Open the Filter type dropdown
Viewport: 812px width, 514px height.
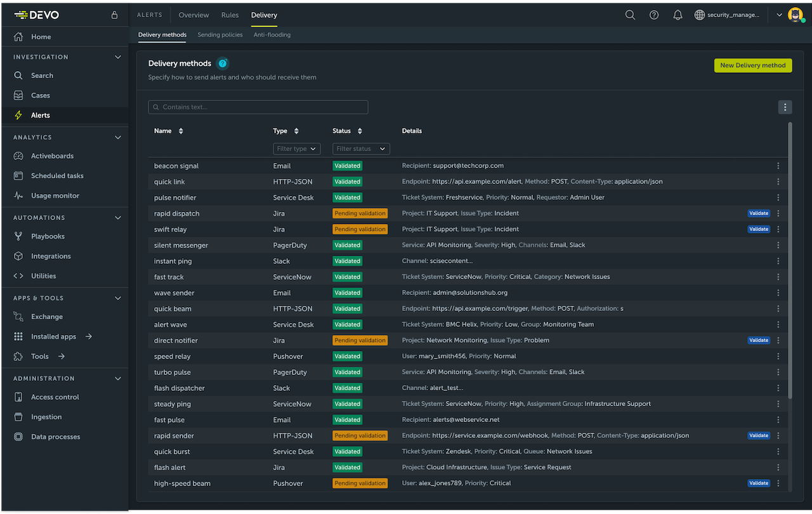tap(296, 148)
